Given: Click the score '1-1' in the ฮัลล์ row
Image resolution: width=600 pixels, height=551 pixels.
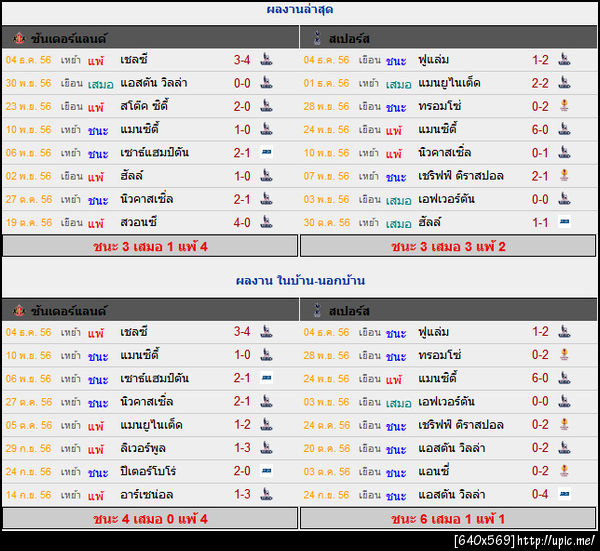Looking at the screenshot, I should tap(540, 222).
